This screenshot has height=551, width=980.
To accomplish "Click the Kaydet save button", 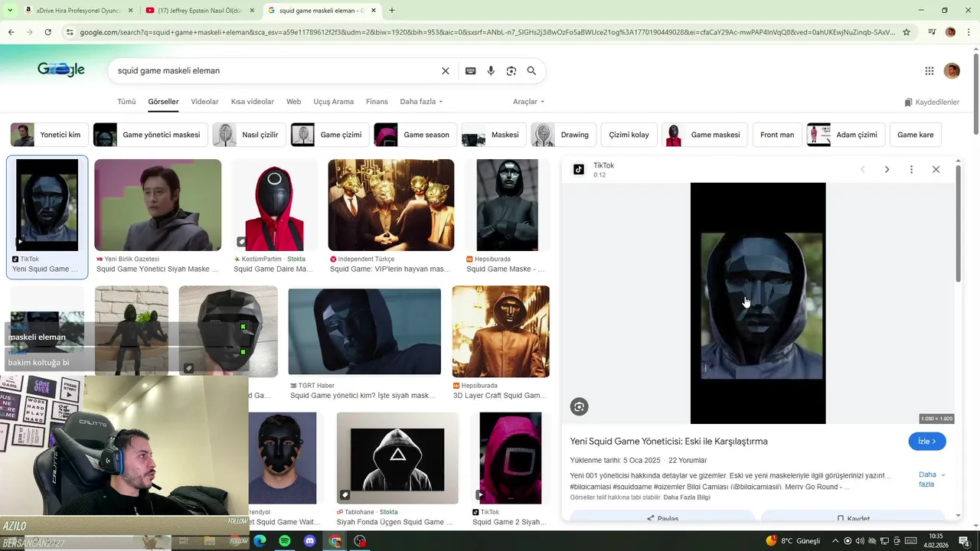I will coord(853,518).
